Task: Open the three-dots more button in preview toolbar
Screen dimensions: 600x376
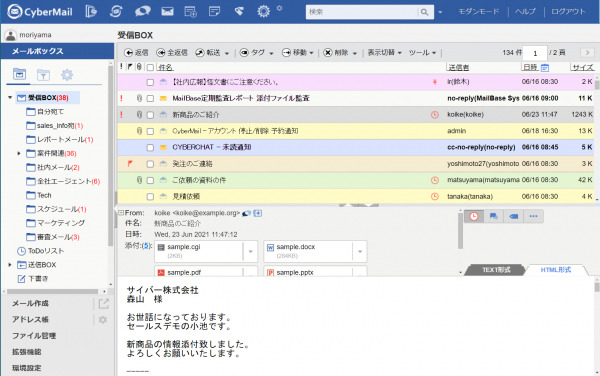Action: click(533, 216)
